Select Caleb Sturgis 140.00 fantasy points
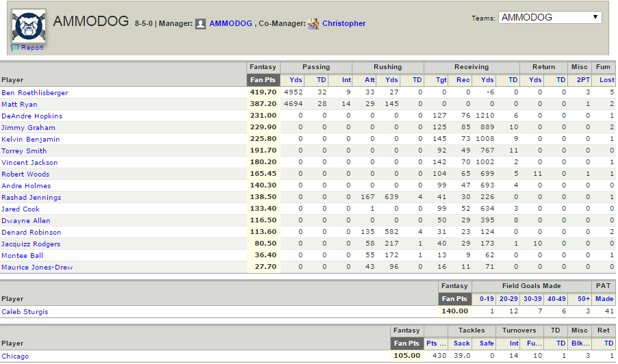The image size is (618, 364). tap(455, 311)
